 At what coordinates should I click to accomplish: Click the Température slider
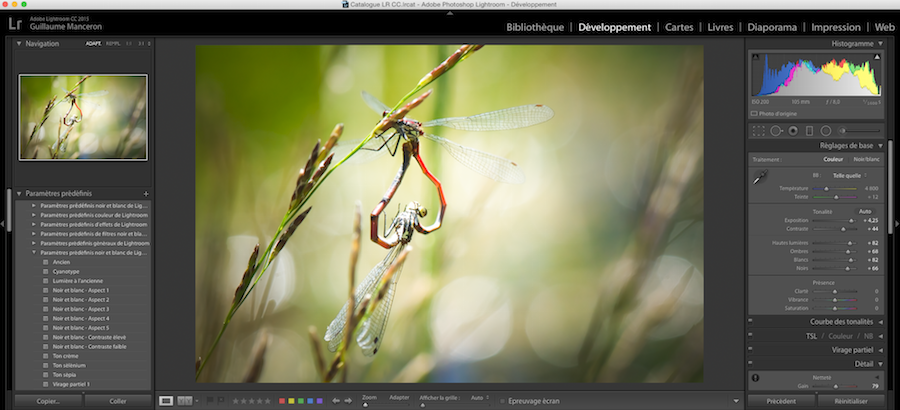tap(835, 188)
